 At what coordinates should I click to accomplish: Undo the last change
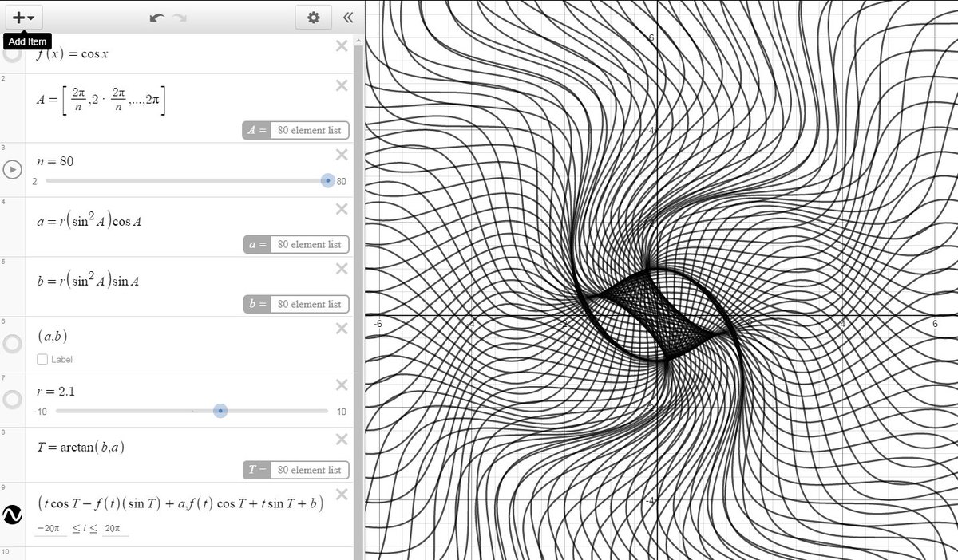(157, 18)
